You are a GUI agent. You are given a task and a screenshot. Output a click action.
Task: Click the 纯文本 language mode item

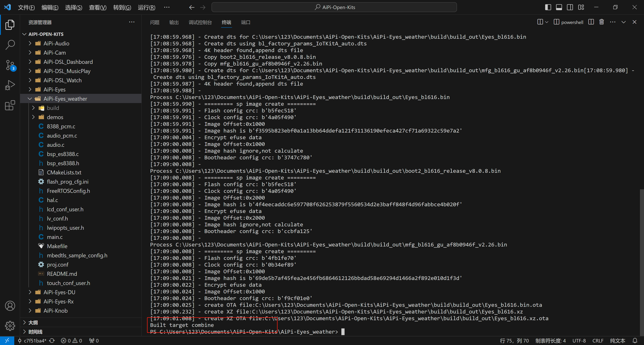[617, 340]
